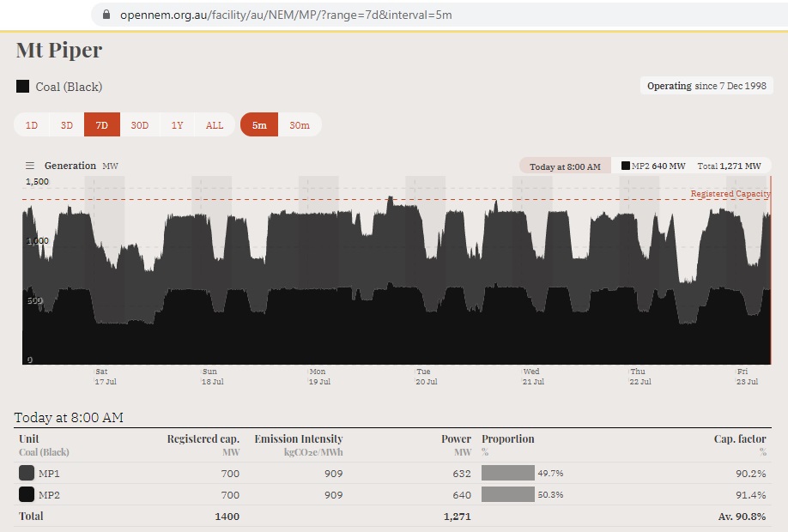The width and height of the screenshot is (788, 532).
Task: Select the 7D range
Action: pos(102,125)
